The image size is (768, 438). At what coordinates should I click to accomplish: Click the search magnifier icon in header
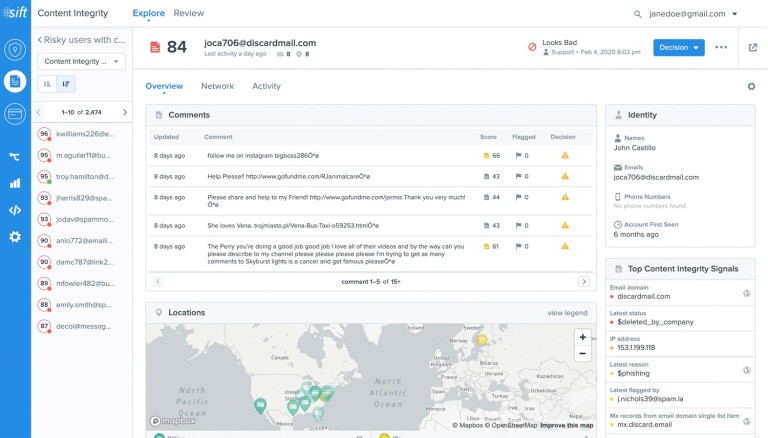coord(637,14)
